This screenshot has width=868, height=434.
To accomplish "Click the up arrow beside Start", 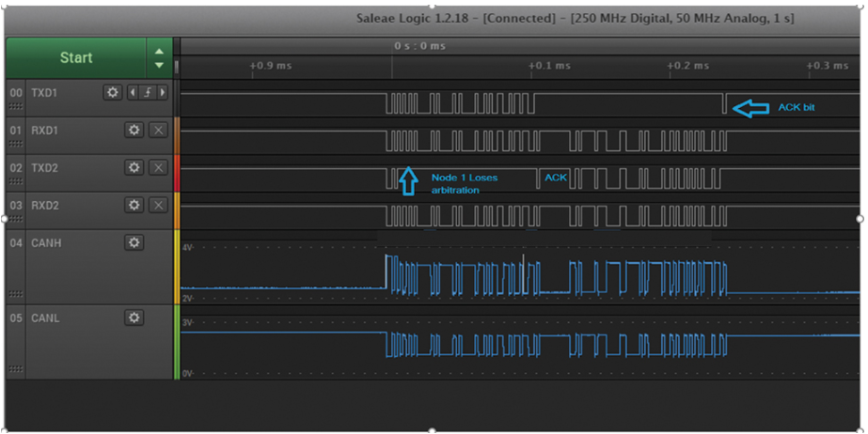I will click(x=160, y=52).
